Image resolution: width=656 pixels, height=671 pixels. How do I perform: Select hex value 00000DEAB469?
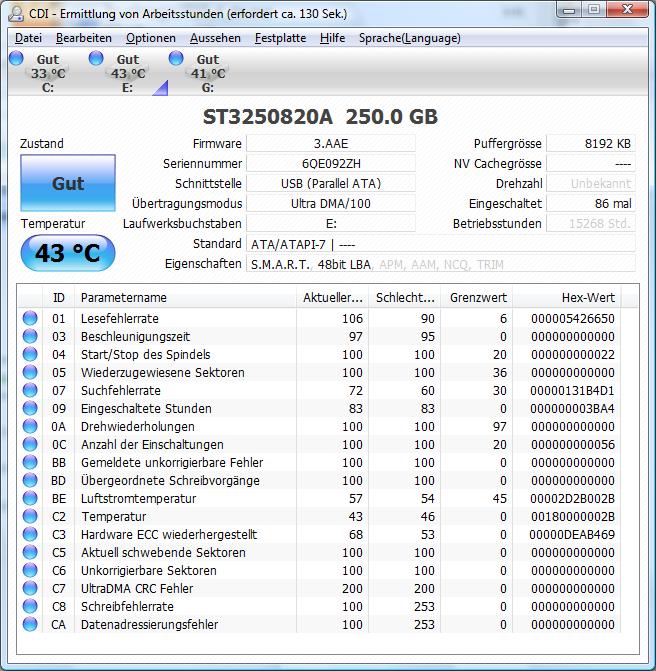(572, 534)
